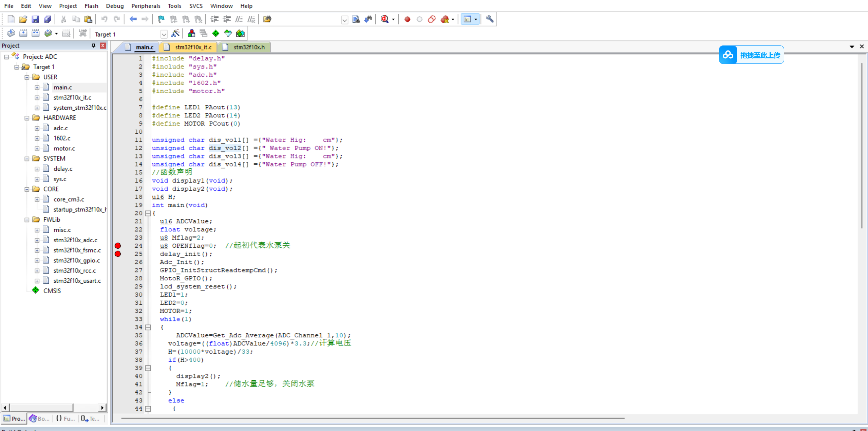Switch to the Functions tab at bottom
This screenshot has width=868, height=431.
coord(65,418)
